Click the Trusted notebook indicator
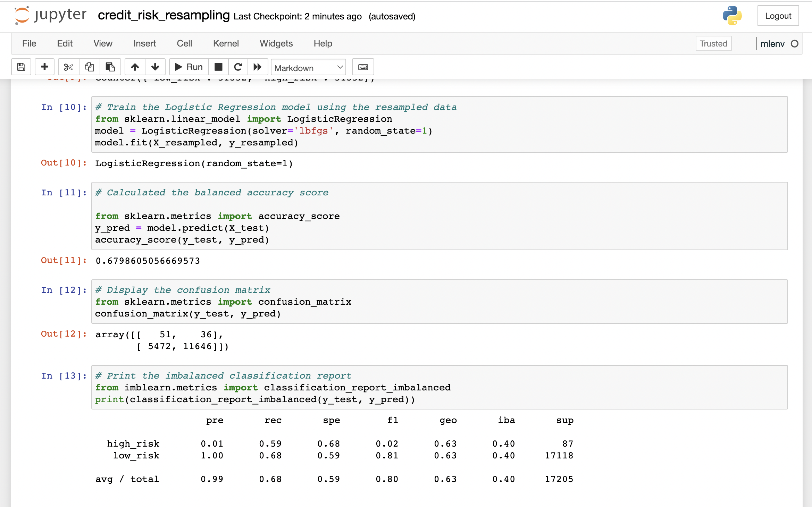The image size is (812, 507). click(713, 43)
